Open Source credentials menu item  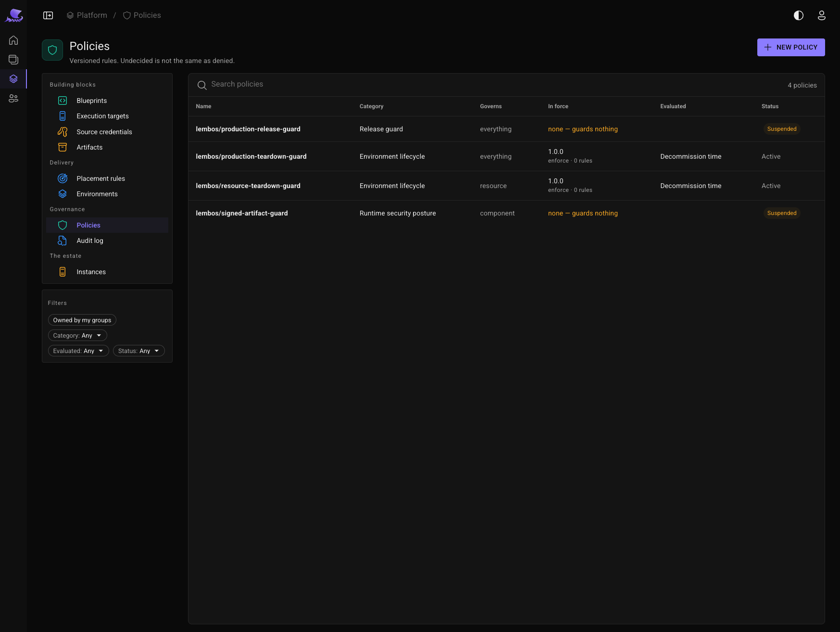pyautogui.click(x=107, y=132)
